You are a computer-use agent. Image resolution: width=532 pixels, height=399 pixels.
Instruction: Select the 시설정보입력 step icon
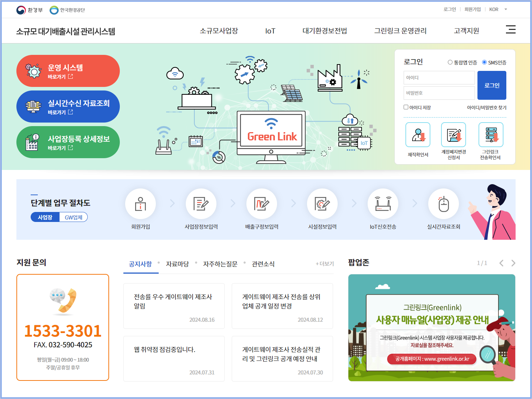point(322,204)
